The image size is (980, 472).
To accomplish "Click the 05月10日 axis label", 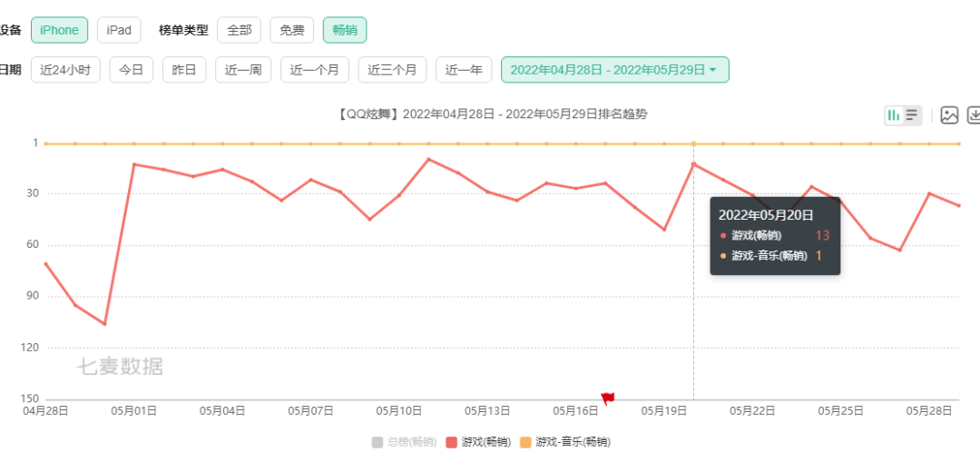I will click(398, 411).
